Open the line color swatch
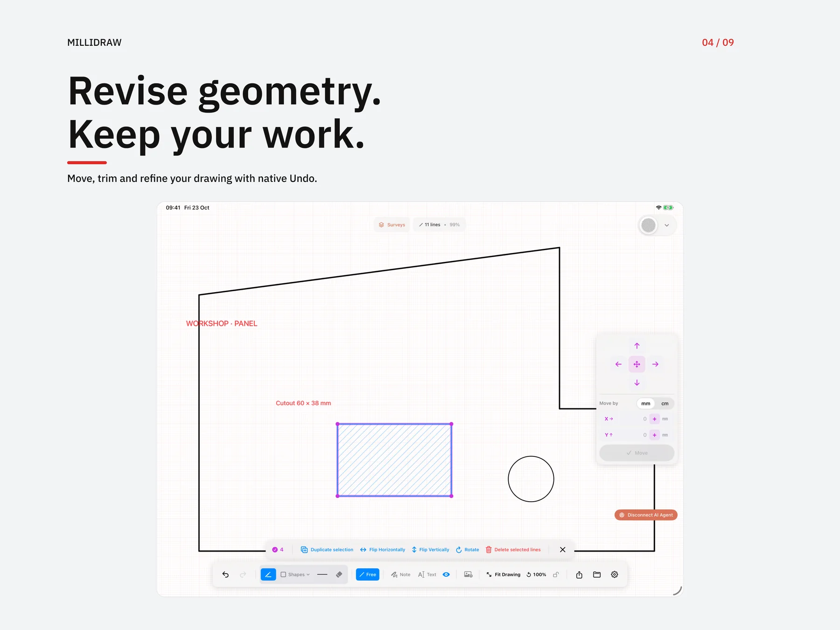 [649, 225]
